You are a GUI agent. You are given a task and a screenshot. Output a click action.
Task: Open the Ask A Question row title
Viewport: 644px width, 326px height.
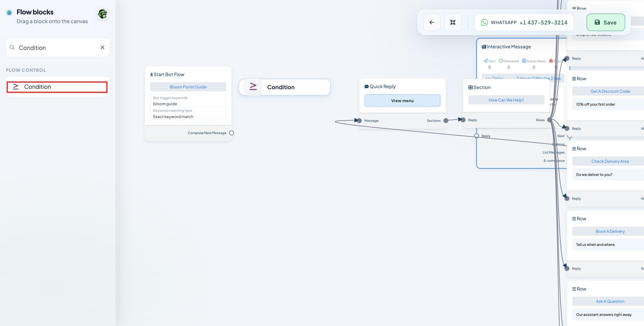610,301
